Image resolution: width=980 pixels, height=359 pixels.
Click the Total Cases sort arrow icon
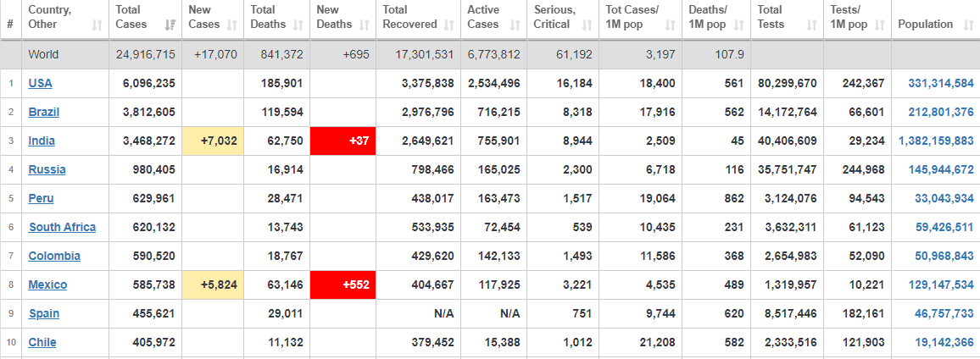[170, 25]
